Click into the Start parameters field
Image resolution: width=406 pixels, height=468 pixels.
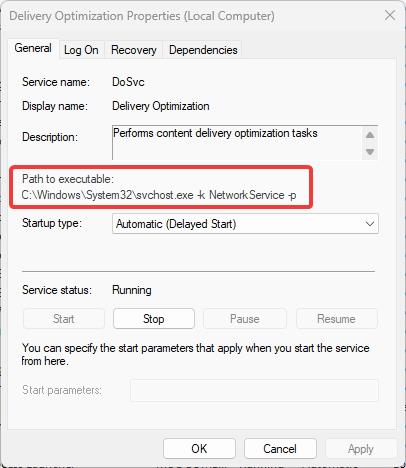tap(254, 390)
